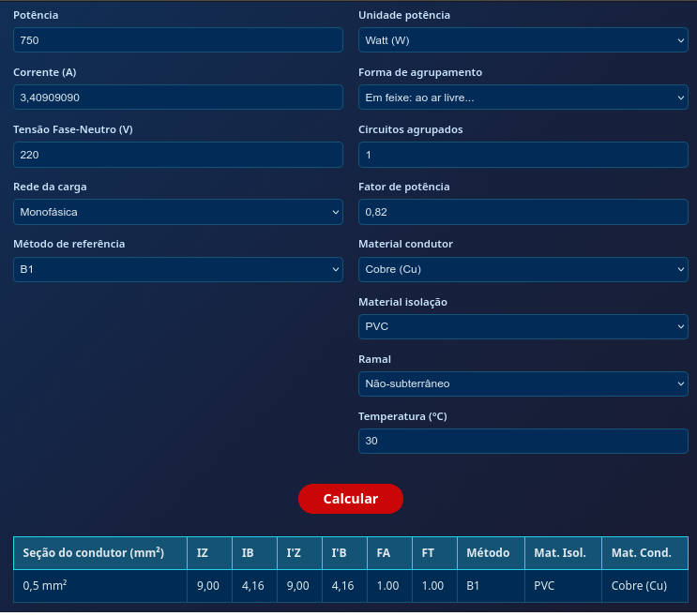Click the Mat. Cond. column header
This screenshot has height=616, width=697.
point(644,553)
